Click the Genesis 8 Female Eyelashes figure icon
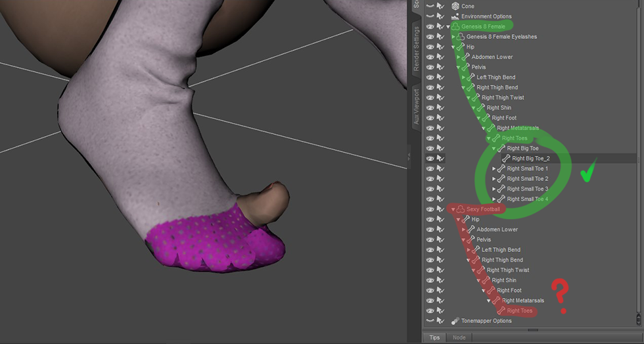644x344 pixels. pyautogui.click(x=460, y=37)
